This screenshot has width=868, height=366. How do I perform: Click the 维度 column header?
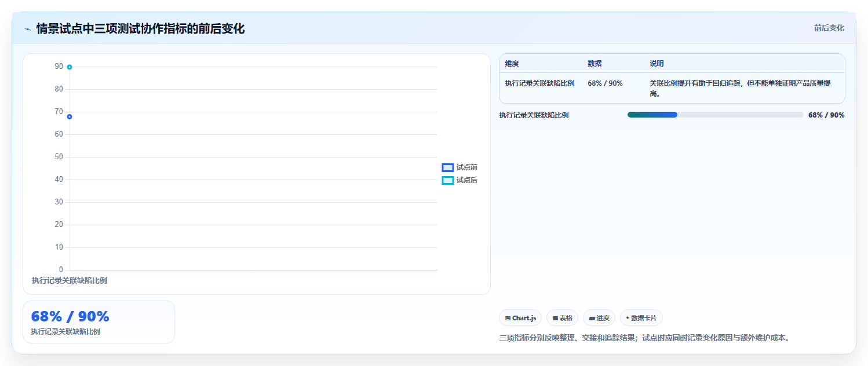pyautogui.click(x=512, y=64)
